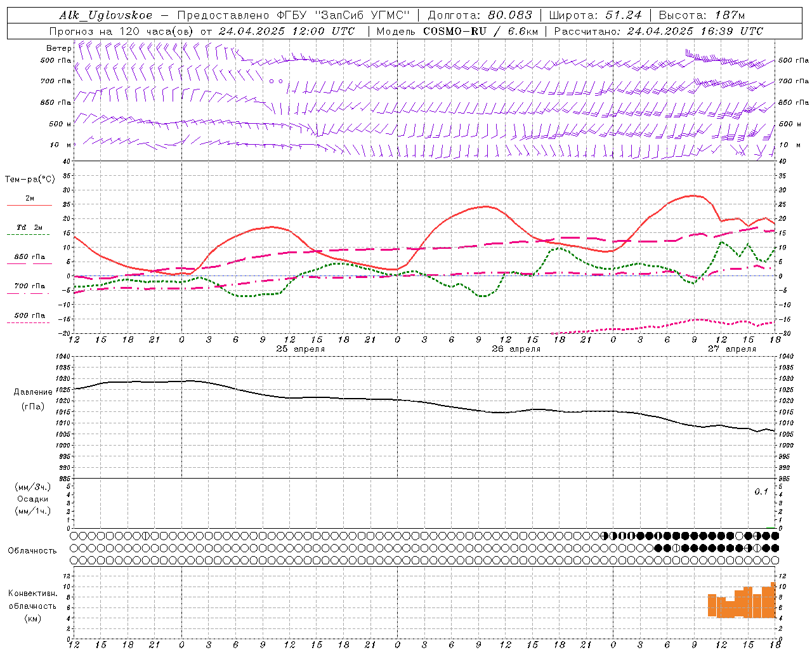Click the 'Тем-ра(°C)' temperature label
The image size is (812, 650).
point(30,180)
